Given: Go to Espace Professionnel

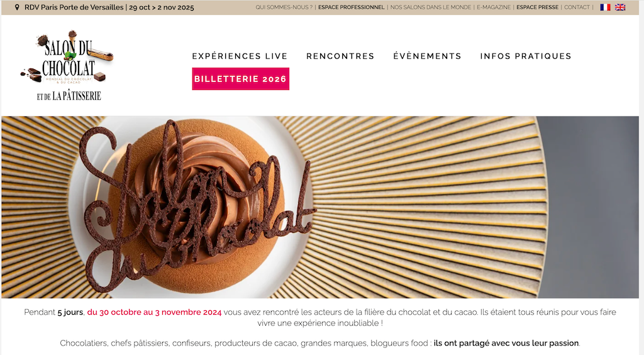Looking at the screenshot, I should [351, 8].
